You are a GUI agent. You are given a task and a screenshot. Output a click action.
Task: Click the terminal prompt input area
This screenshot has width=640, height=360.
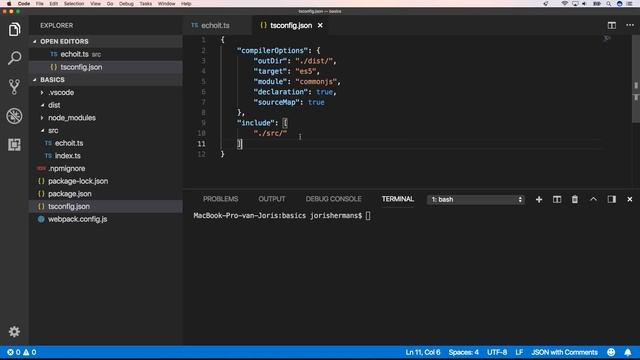pos(368,216)
